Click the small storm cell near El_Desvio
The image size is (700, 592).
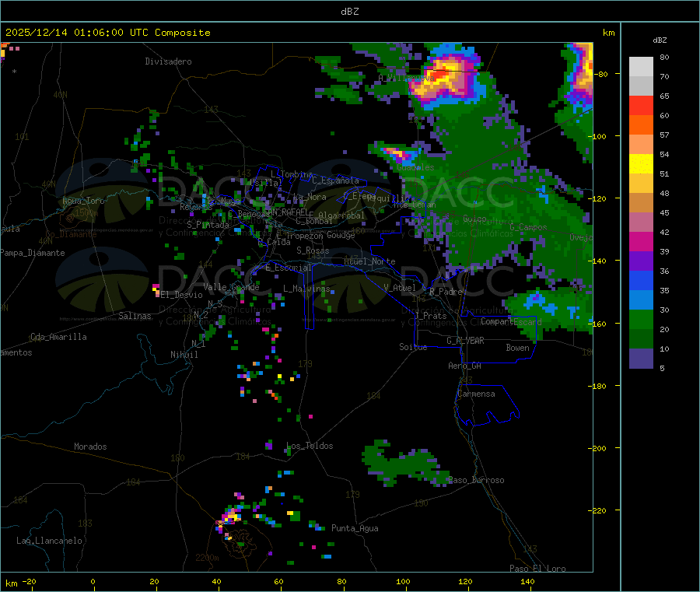pyautogui.click(x=156, y=290)
